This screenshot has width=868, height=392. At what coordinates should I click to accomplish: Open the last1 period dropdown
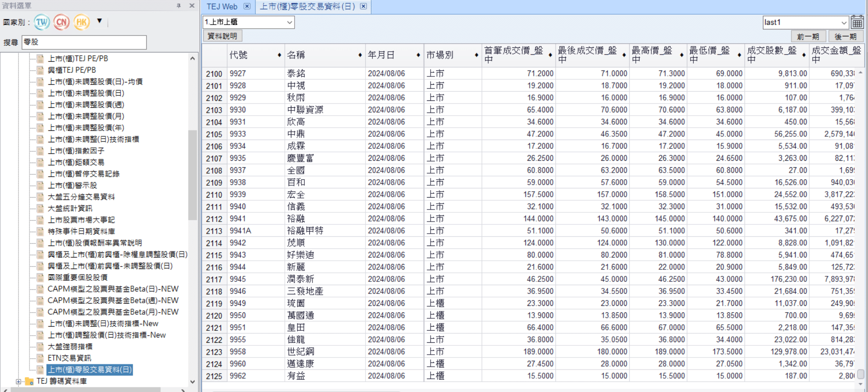(843, 23)
